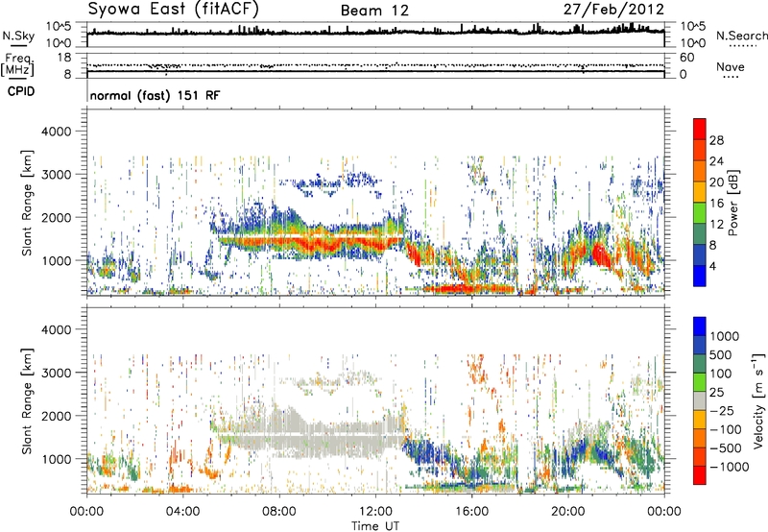Click the 'Time UT' axis label
Screen dimensions: 768x532
click(x=375, y=526)
